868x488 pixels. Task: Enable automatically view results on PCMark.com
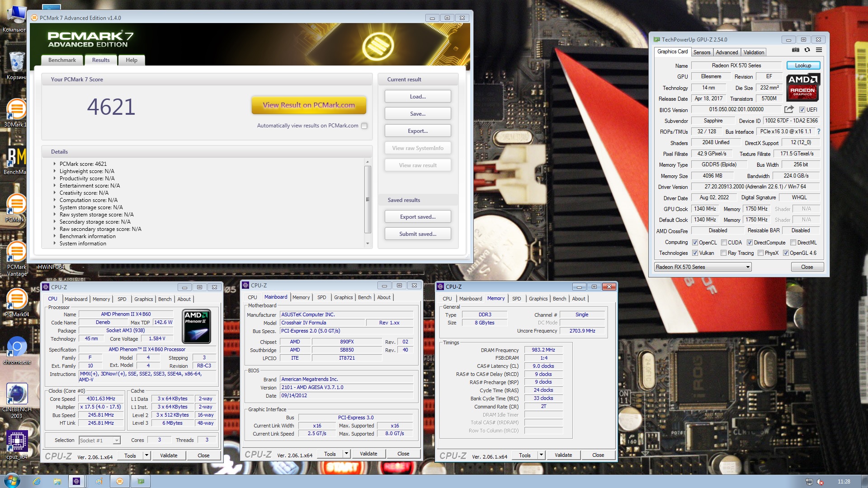tap(364, 126)
